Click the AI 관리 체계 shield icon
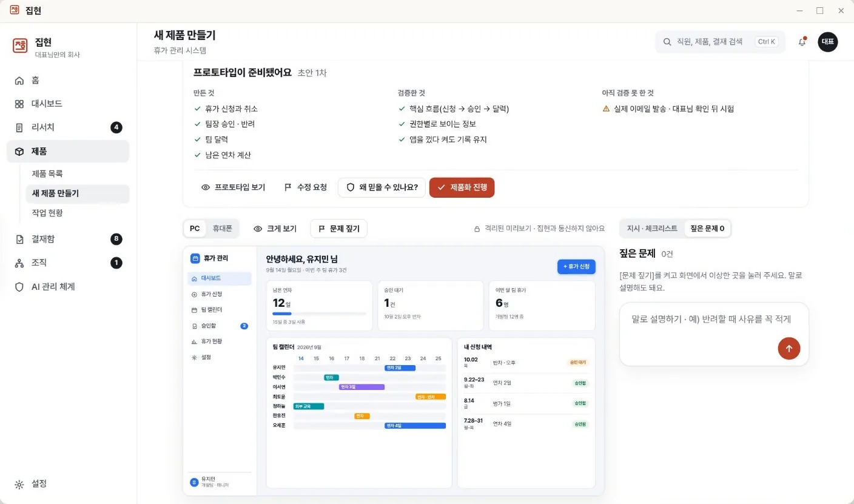 pos(19,286)
